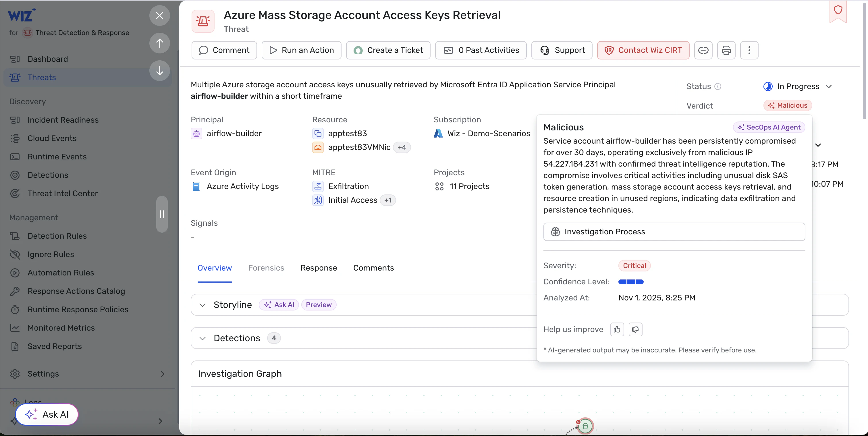The width and height of the screenshot is (868, 436).
Task: Click the Contact Wiz CIRT button
Action: (x=643, y=50)
